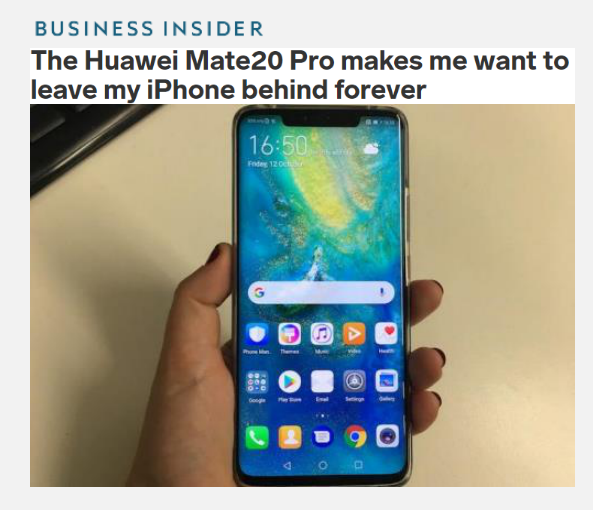Open the Google apps folder
593x510 pixels.
coord(257,382)
